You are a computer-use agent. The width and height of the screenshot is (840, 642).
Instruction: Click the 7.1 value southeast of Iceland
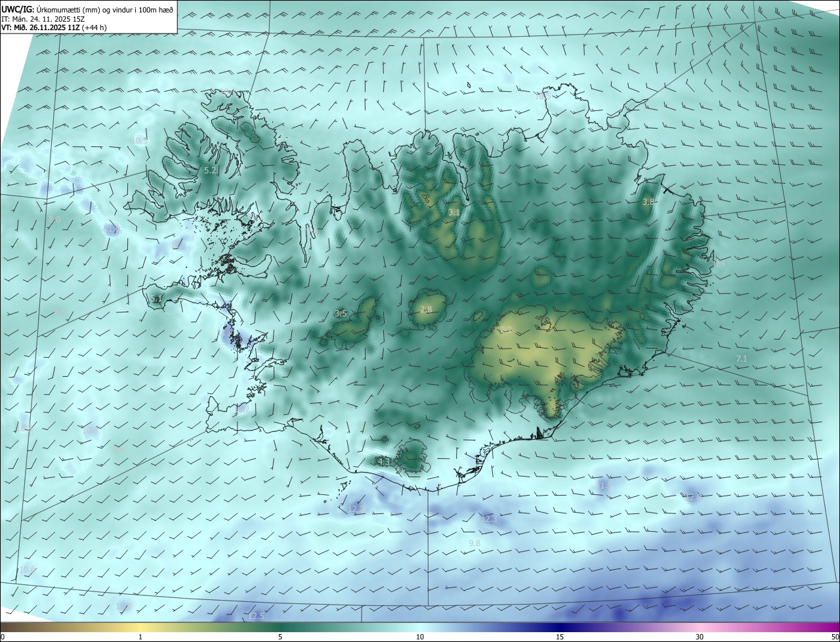point(742,359)
